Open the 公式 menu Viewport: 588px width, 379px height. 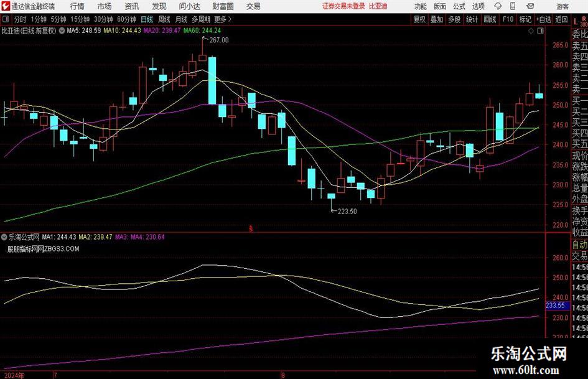[459, 6]
